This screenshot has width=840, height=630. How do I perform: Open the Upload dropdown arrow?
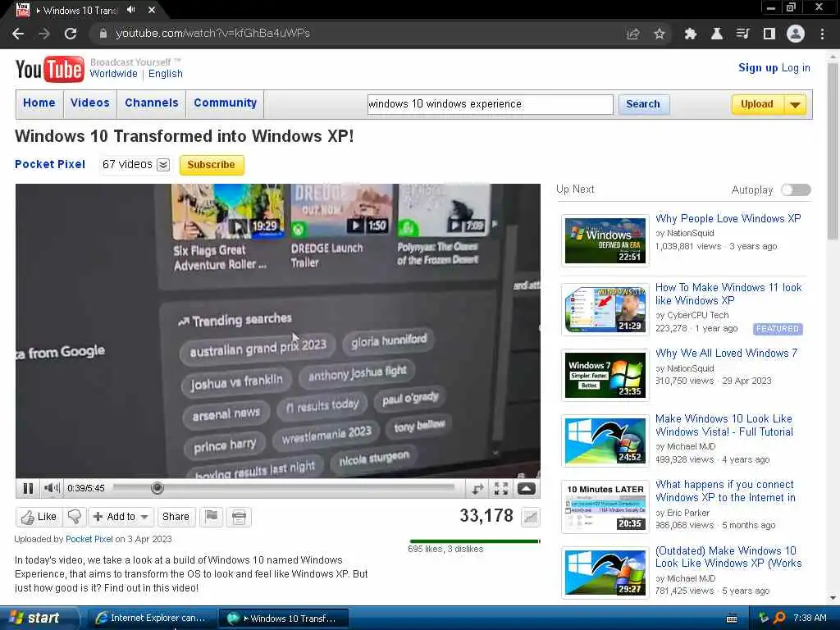click(x=796, y=104)
